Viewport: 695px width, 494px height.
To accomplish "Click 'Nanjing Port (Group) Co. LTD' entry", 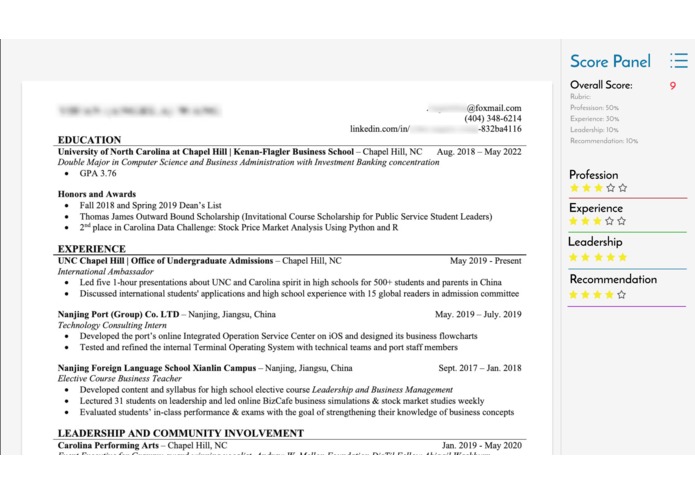I will pyautogui.click(x=118, y=315).
